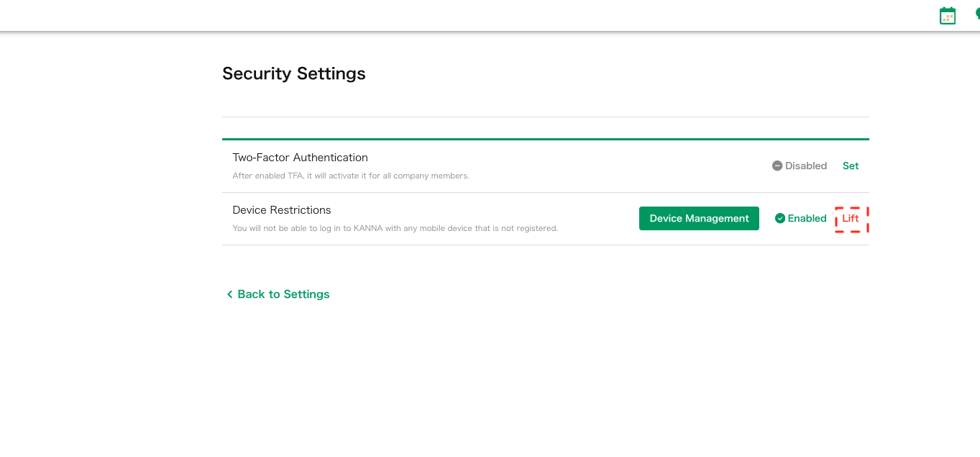Select the Device Restrictions settings entry
Viewport: 980px width, 457px height.
281,209
